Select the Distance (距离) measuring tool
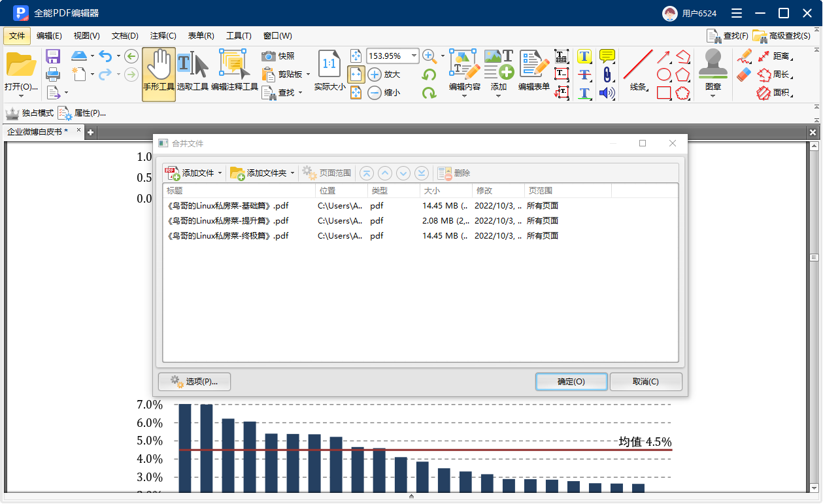 764,56
